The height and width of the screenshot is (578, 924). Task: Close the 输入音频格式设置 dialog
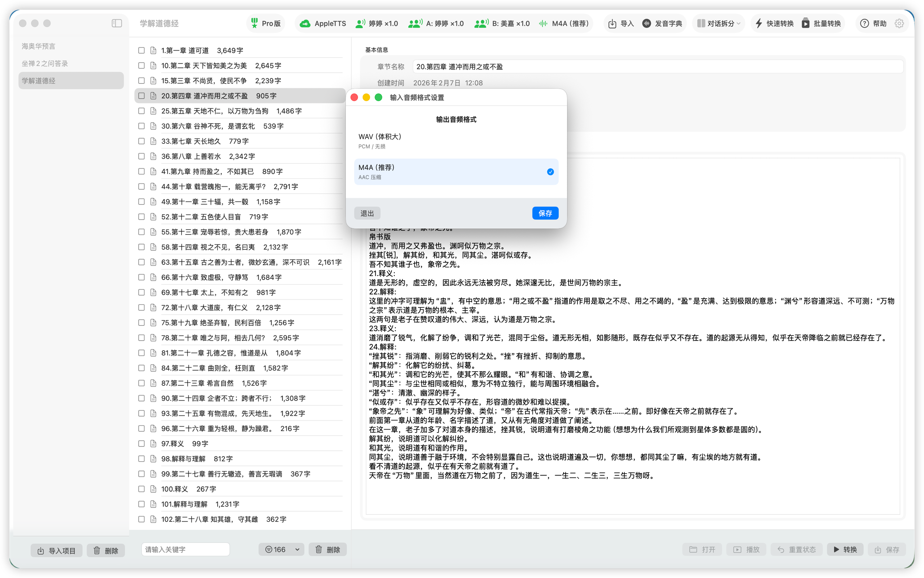[x=354, y=98]
